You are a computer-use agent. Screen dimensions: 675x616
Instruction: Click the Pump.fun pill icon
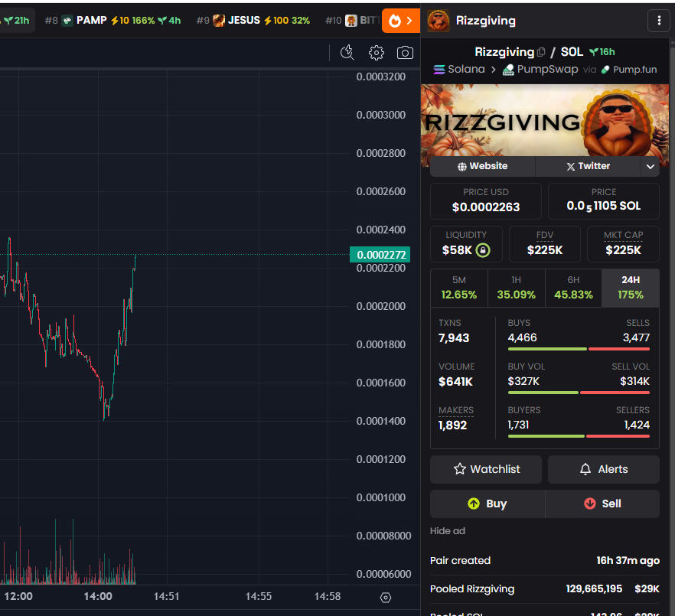tap(604, 69)
